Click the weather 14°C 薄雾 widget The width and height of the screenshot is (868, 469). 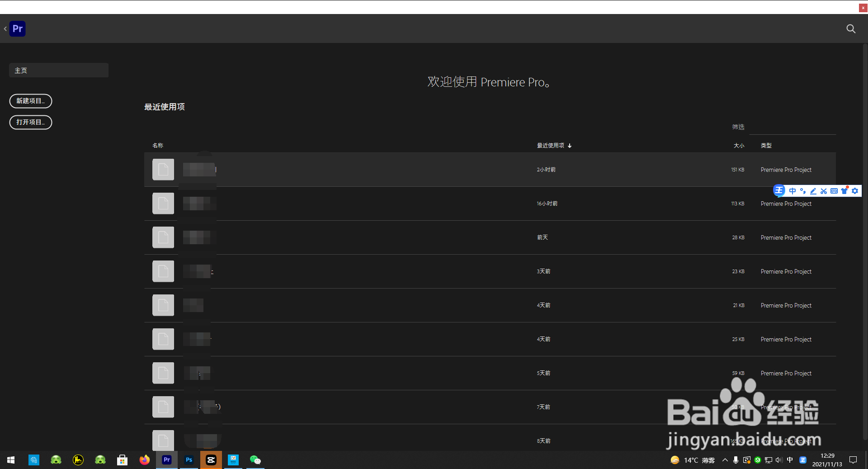[x=693, y=460]
